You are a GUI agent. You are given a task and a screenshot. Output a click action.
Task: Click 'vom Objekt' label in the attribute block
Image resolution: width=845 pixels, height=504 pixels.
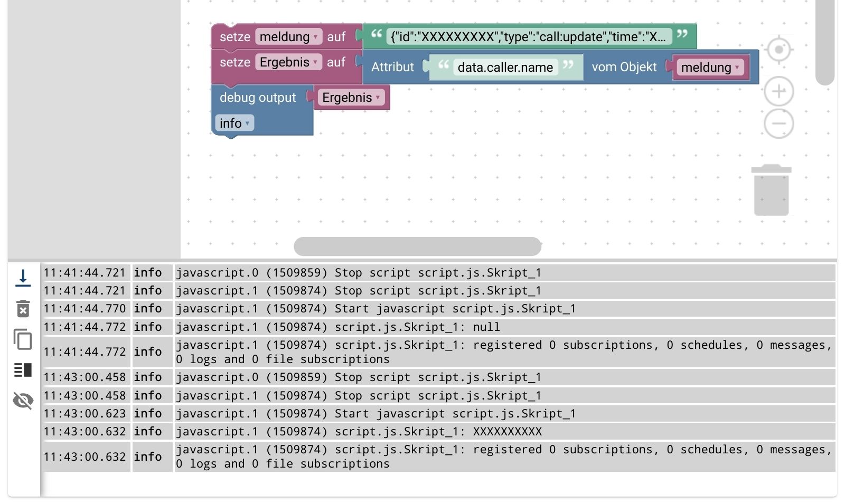click(624, 67)
